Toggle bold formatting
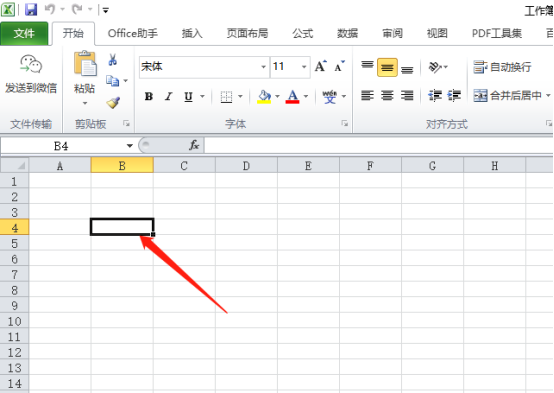This screenshot has width=554, height=393. pos(149,96)
